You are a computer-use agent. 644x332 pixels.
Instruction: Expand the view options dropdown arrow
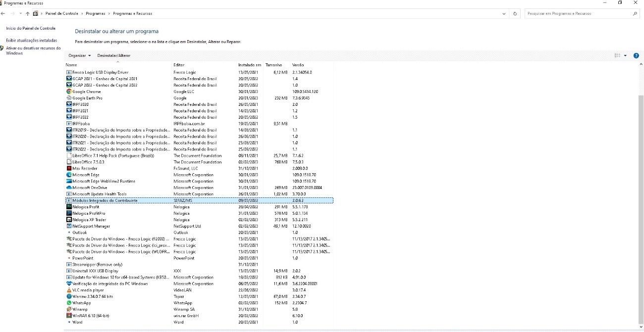625,55
